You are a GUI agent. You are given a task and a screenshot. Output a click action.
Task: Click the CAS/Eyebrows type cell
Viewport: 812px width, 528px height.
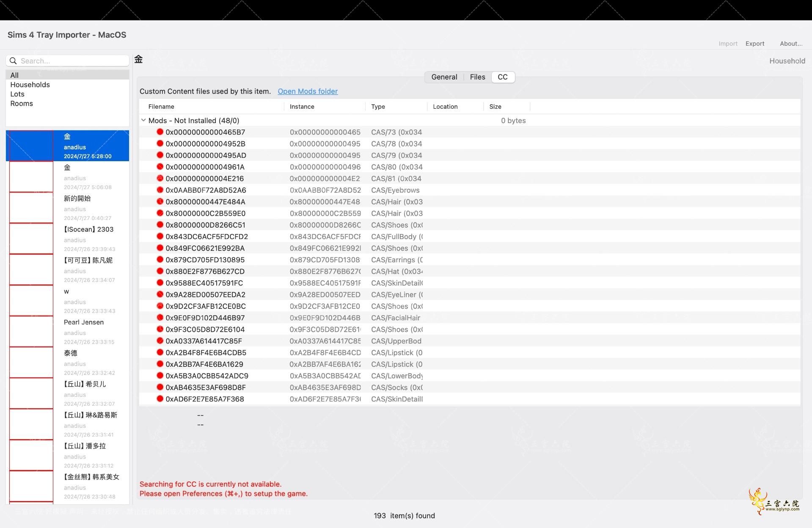(x=395, y=190)
